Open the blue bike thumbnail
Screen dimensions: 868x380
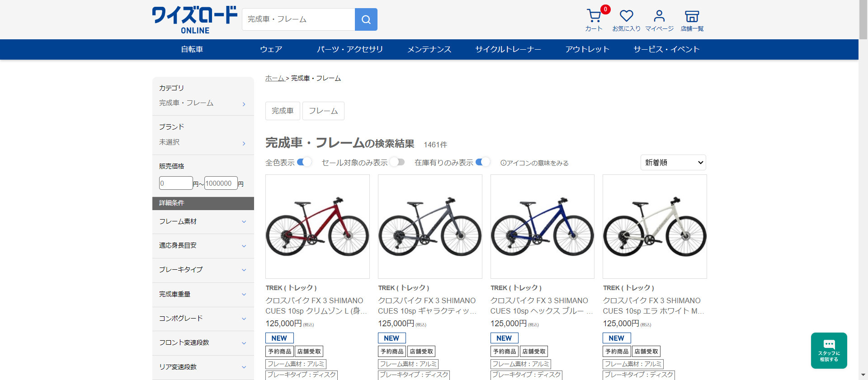(x=542, y=227)
